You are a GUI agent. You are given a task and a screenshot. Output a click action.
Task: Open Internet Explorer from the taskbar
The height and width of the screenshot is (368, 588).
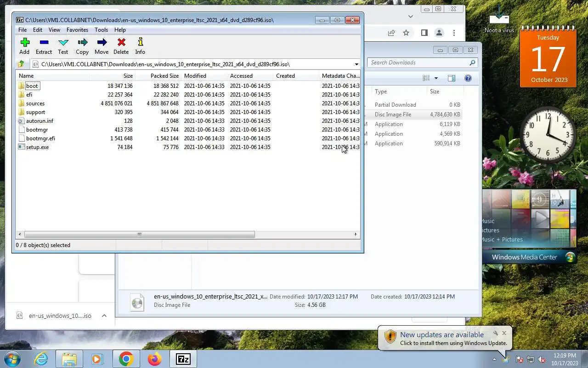point(41,359)
